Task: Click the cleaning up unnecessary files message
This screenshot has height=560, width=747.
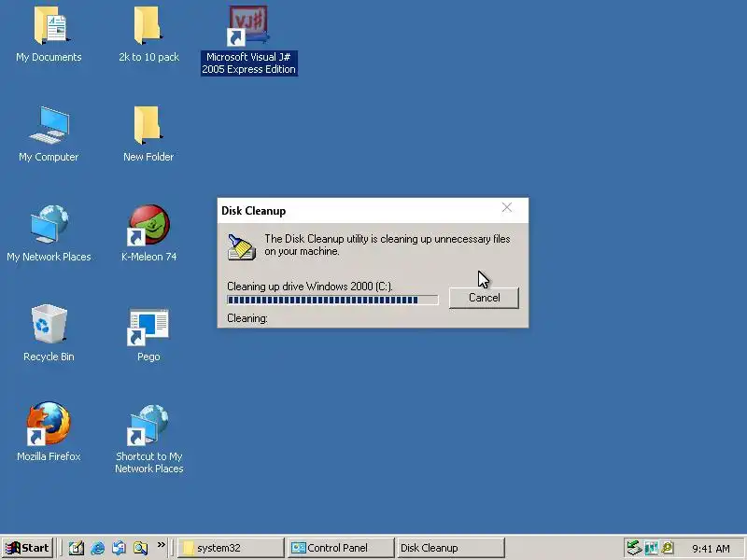Action: click(x=387, y=245)
